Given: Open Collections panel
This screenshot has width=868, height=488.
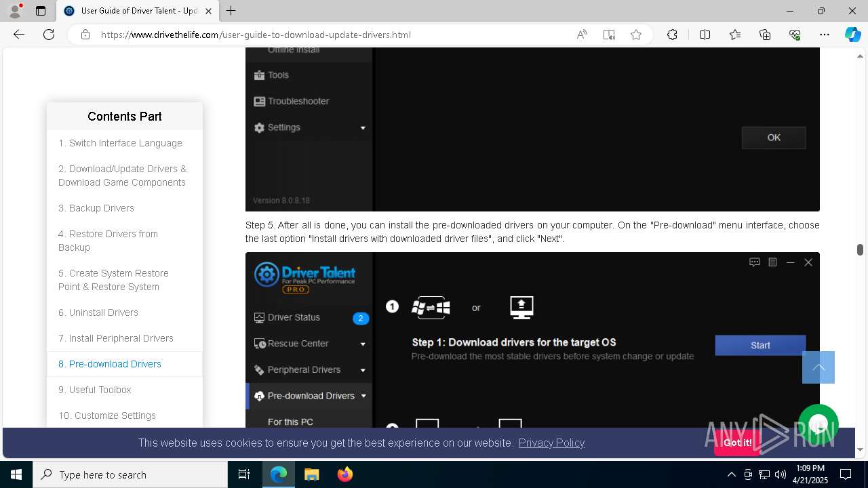Looking at the screenshot, I should (x=765, y=35).
